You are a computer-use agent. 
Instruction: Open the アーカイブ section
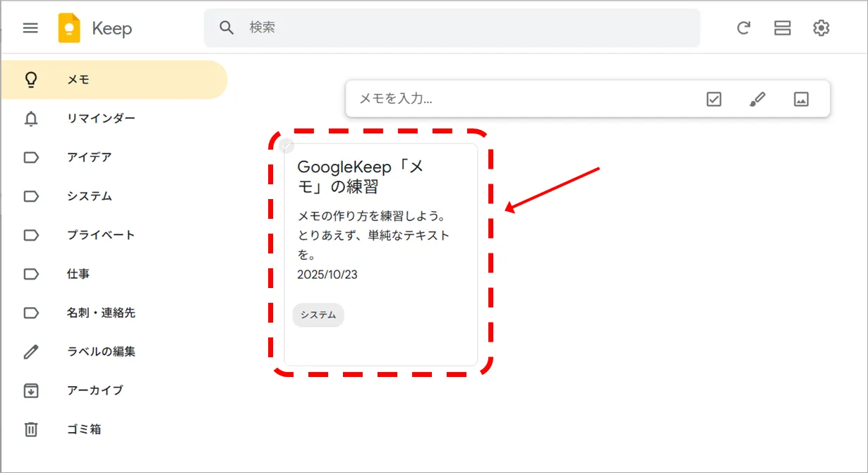pos(95,390)
